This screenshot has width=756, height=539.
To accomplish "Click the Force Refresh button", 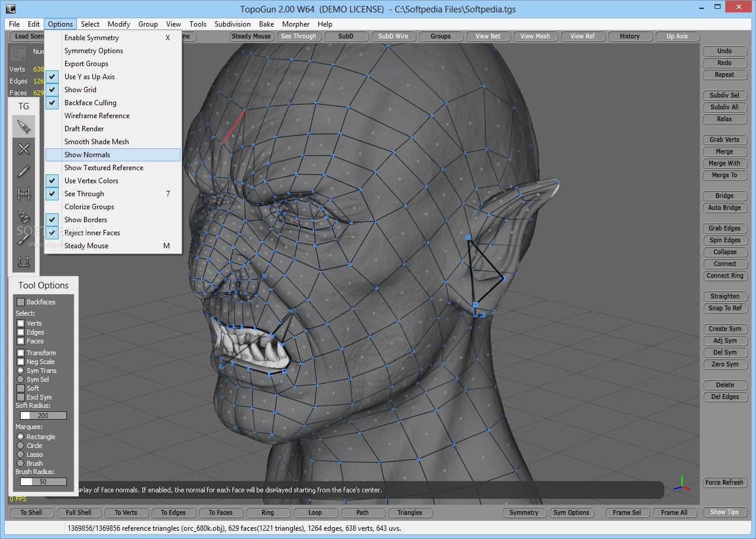I will [724, 482].
